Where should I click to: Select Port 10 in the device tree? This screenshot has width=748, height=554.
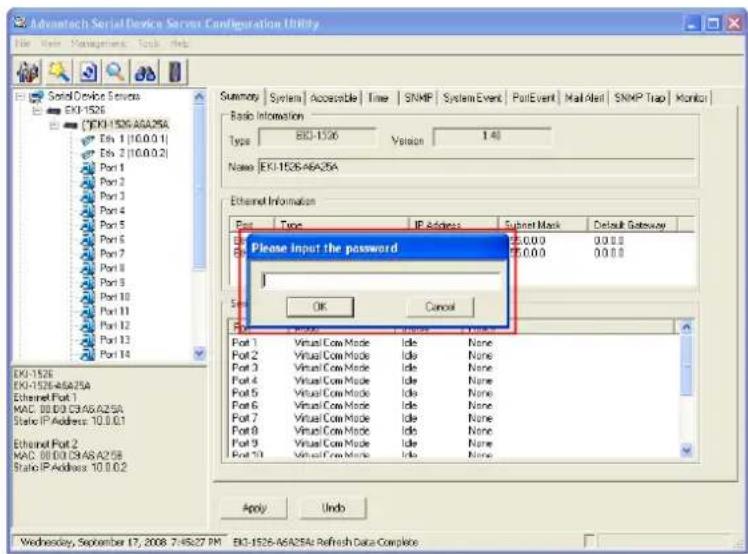[x=115, y=297]
